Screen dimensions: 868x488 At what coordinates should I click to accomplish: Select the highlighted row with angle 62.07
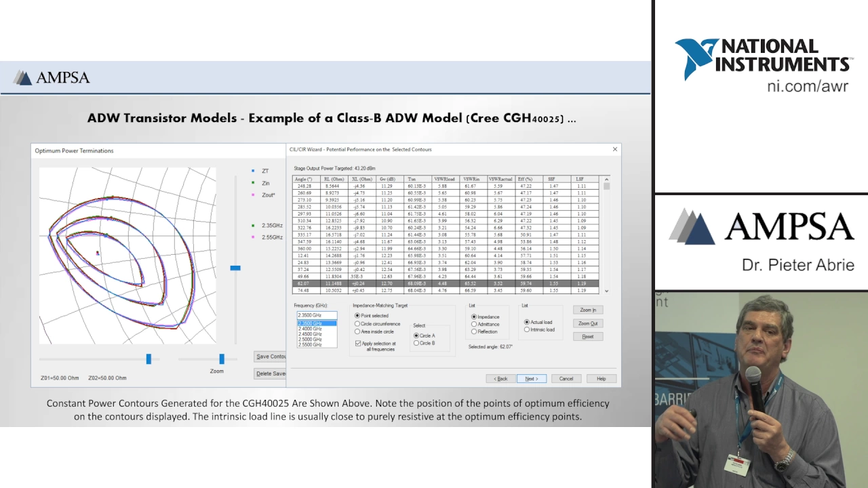tap(447, 284)
